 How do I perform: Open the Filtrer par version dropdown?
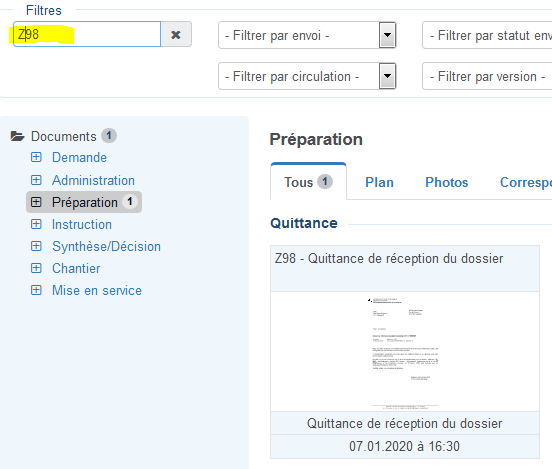(x=487, y=76)
